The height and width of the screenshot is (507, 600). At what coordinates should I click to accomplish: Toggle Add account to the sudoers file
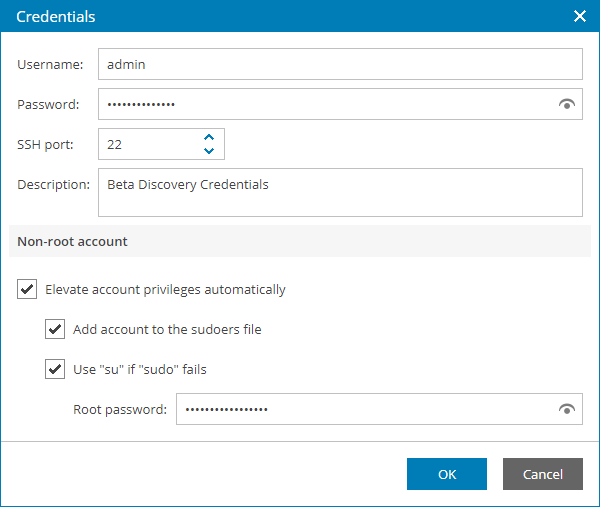[55, 330]
